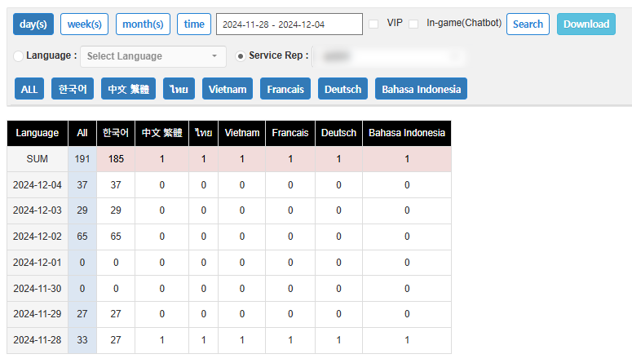
Task: Switch to week(s) view
Action: 84,24
